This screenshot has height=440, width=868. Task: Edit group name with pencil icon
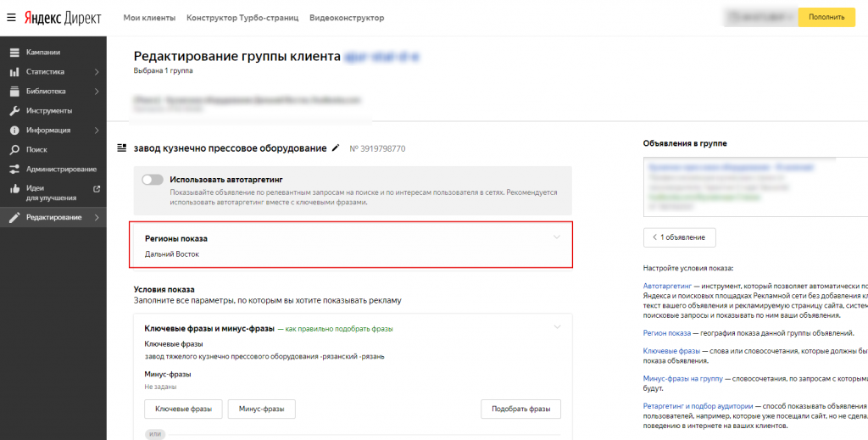tap(335, 148)
